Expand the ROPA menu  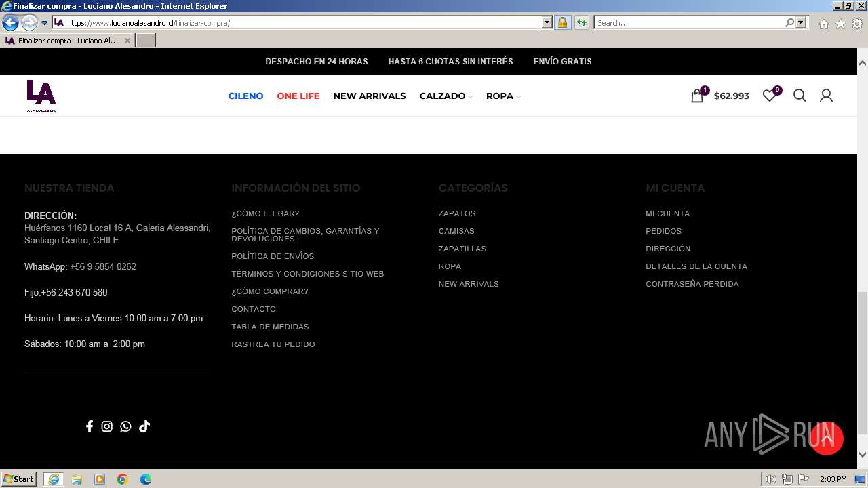click(x=503, y=96)
